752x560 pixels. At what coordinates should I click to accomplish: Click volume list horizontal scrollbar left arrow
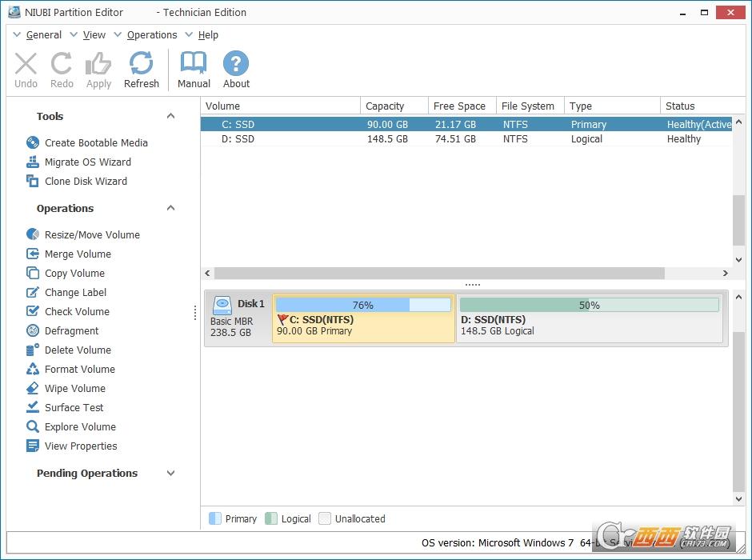pyautogui.click(x=207, y=274)
